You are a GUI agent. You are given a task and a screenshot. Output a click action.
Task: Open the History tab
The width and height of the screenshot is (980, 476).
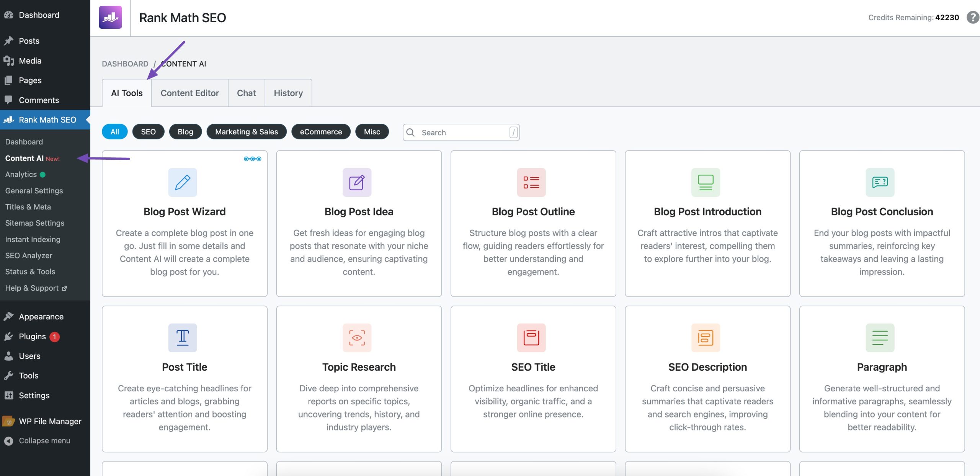click(x=288, y=93)
